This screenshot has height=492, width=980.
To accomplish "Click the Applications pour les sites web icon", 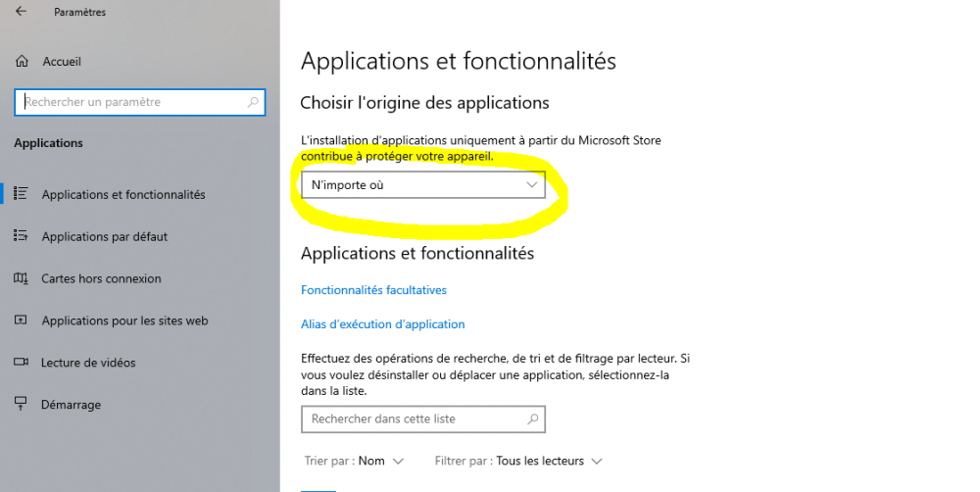I will 21,320.
